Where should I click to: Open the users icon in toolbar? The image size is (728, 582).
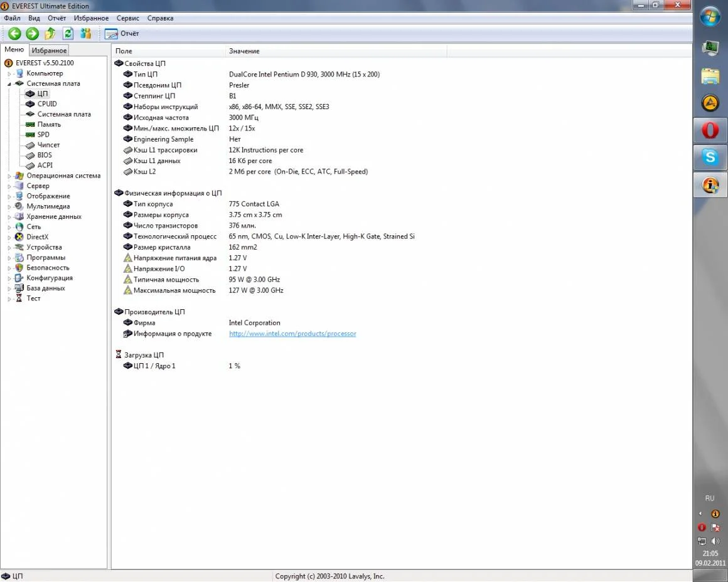[86, 33]
